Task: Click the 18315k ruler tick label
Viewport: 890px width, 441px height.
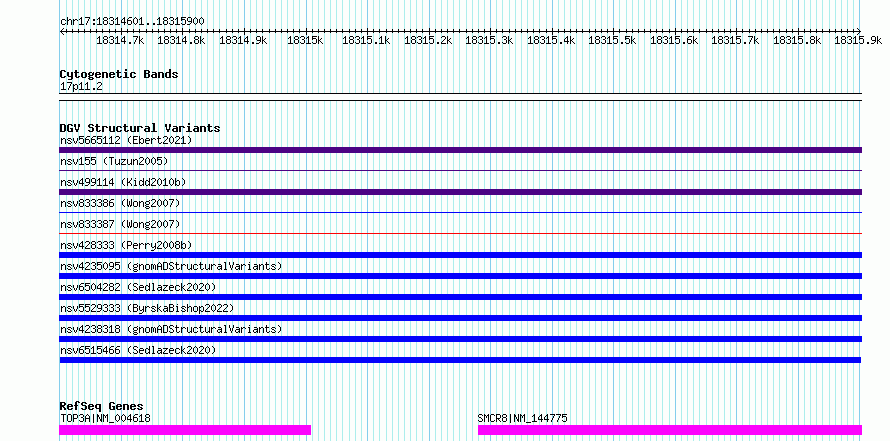Action: click(x=305, y=40)
